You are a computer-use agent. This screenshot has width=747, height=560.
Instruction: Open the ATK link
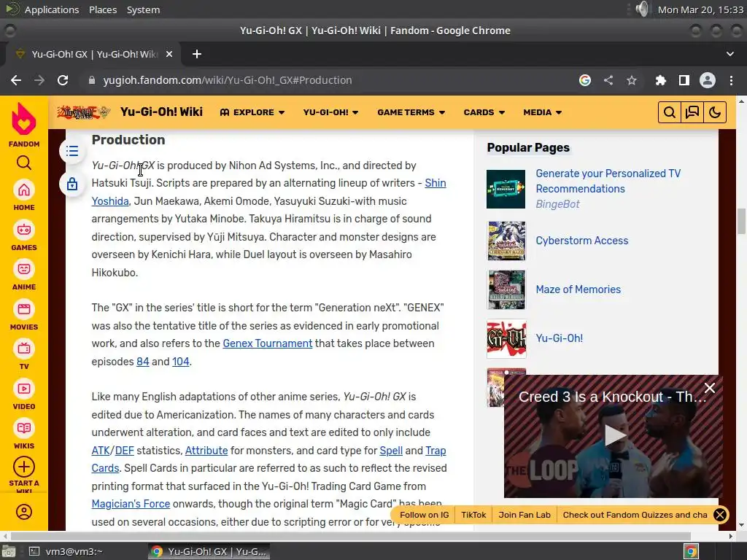tap(101, 451)
